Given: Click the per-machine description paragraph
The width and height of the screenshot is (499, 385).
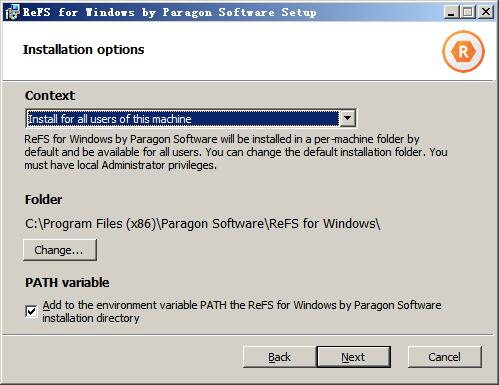Looking at the screenshot, I should (236, 152).
